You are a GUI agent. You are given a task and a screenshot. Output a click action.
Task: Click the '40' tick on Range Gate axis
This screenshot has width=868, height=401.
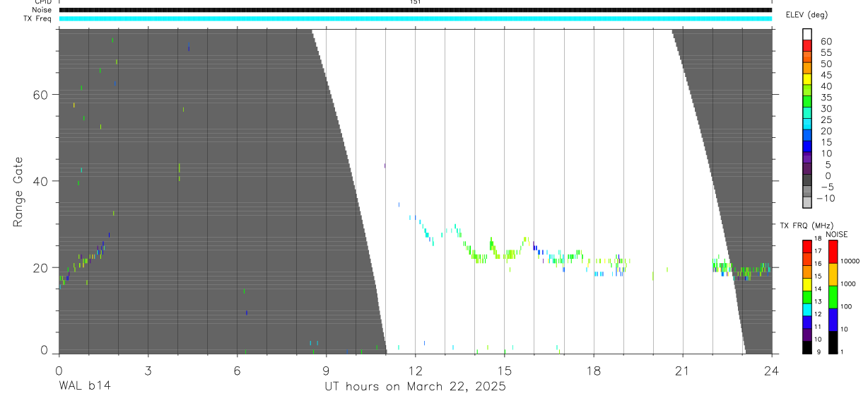click(x=42, y=181)
